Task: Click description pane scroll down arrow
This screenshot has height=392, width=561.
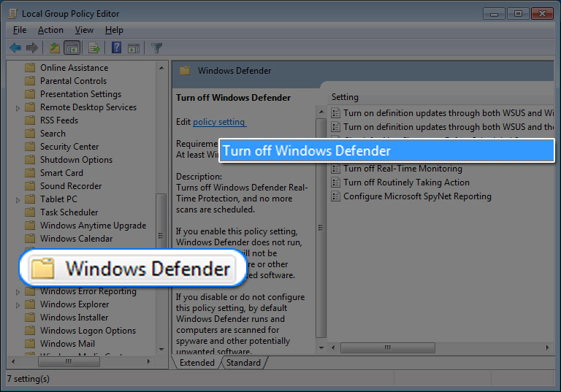Action: coord(321,347)
